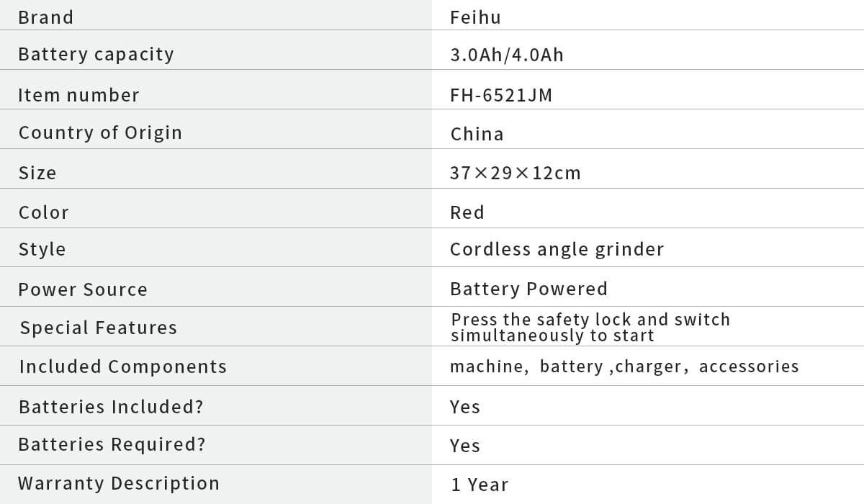
Task: Select the Battery Powered value
Action: pyautogui.click(x=528, y=289)
